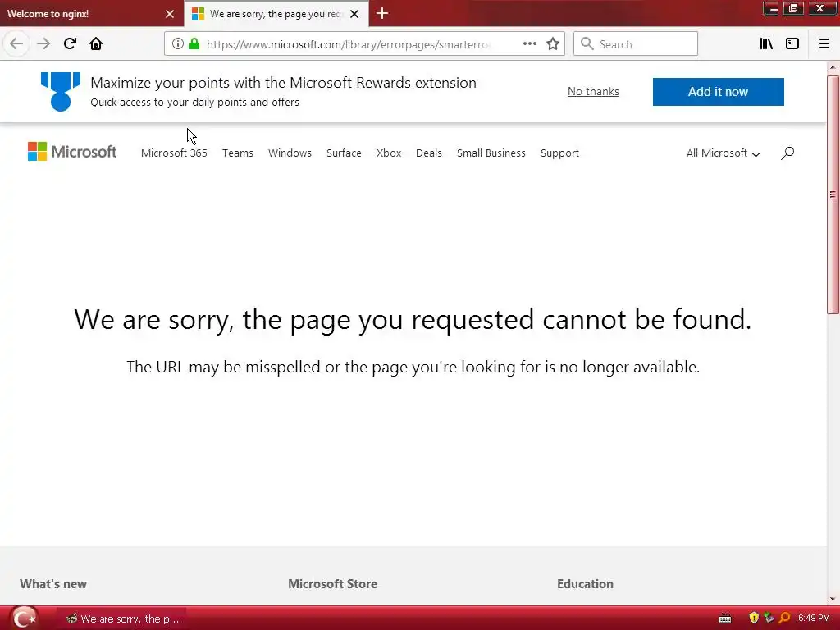The image size is (840, 630).
Task: Click the Add it now button
Action: [x=719, y=92]
